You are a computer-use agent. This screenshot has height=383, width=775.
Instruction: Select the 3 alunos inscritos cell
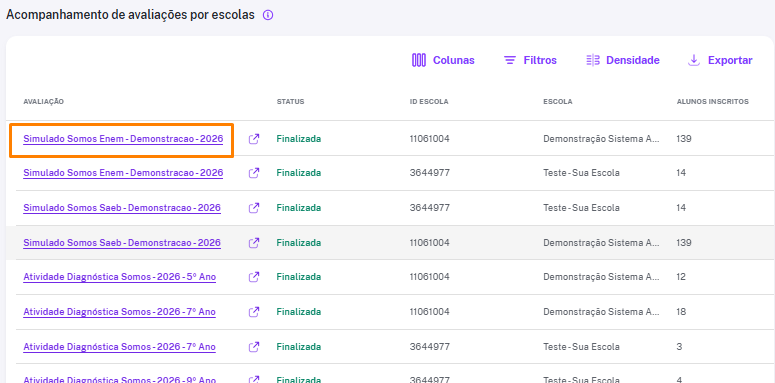click(x=679, y=347)
